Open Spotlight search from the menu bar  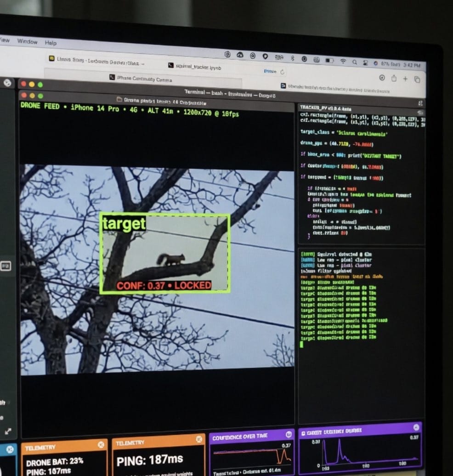(x=355, y=62)
